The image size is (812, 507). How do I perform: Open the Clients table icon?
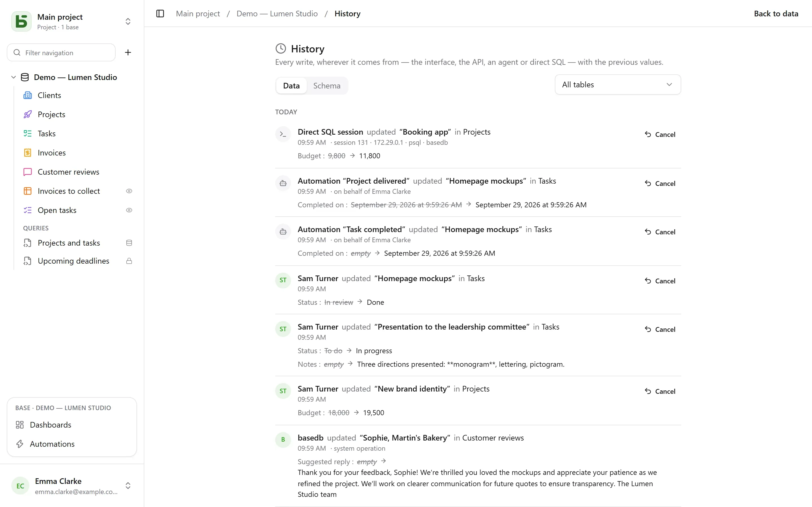click(28, 95)
